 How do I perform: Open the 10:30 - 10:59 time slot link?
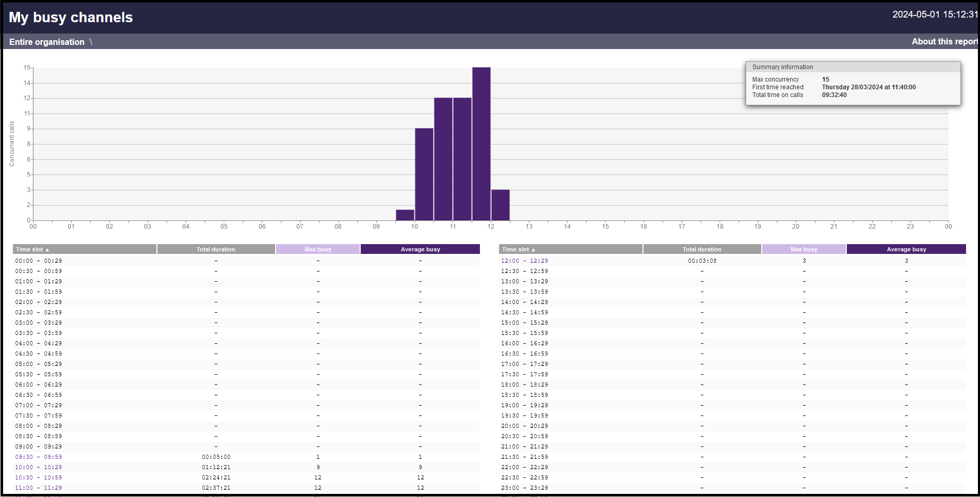(x=38, y=477)
